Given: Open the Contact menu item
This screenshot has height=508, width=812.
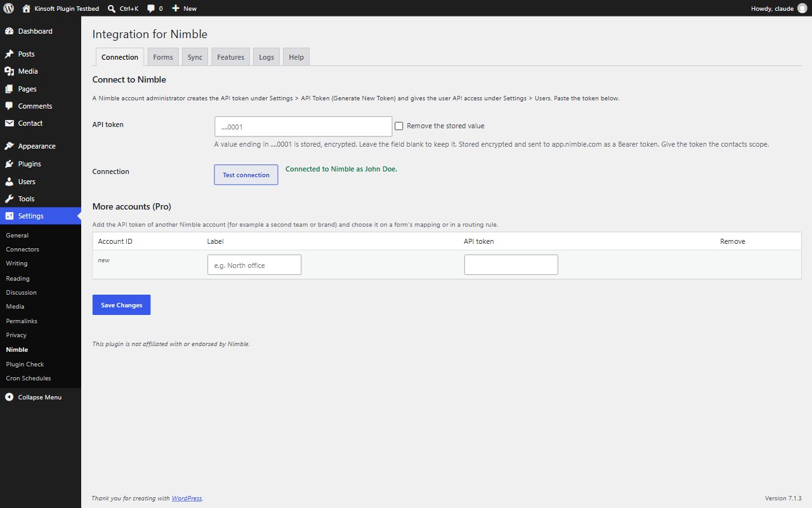Looking at the screenshot, I should pos(41,123).
